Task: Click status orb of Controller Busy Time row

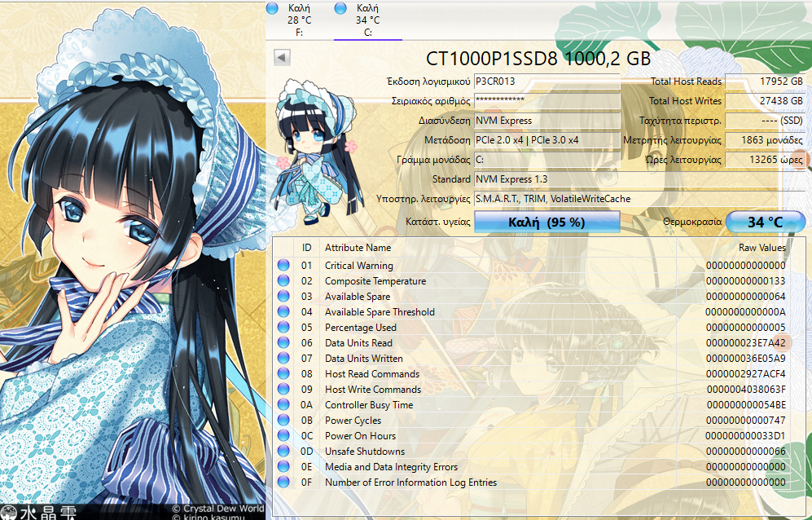Action: point(283,404)
